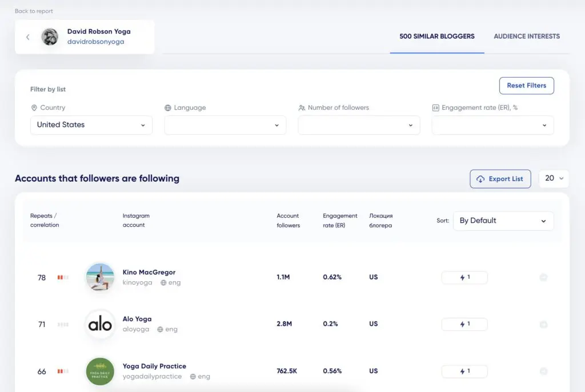Viewport: 585px width, 392px height.
Task: Click David Robson Yoga profile avatar
Action: [50, 37]
